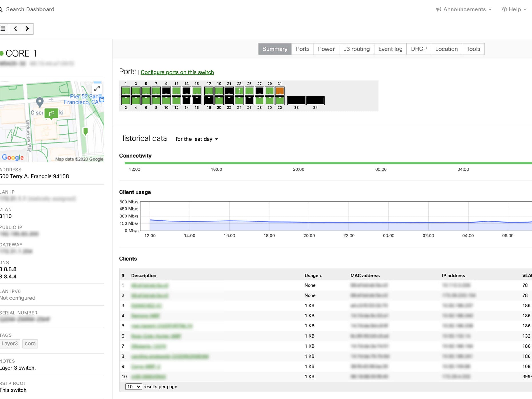Select the Summary tab
The width and height of the screenshot is (532, 399).
point(275,49)
